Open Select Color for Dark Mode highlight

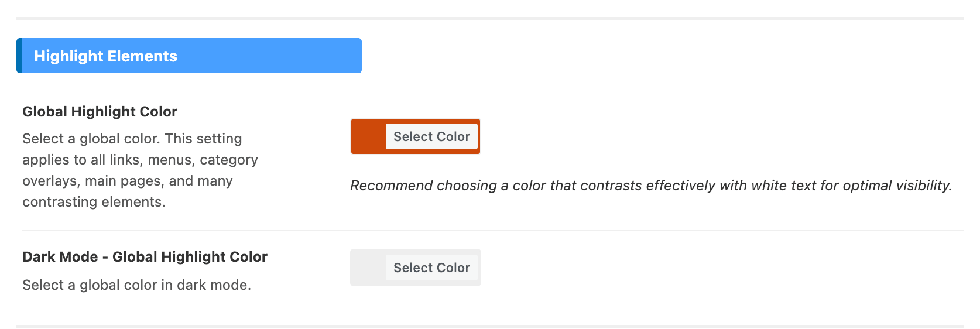click(432, 268)
